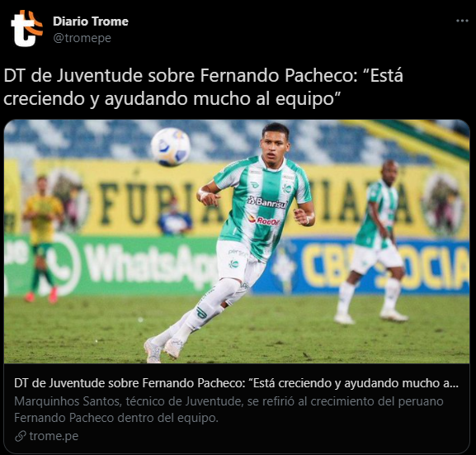This screenshot has height=455, width=476.
Task: Click the Diario Trome account name
Action: pyautogui.click(x=91, y=21)
